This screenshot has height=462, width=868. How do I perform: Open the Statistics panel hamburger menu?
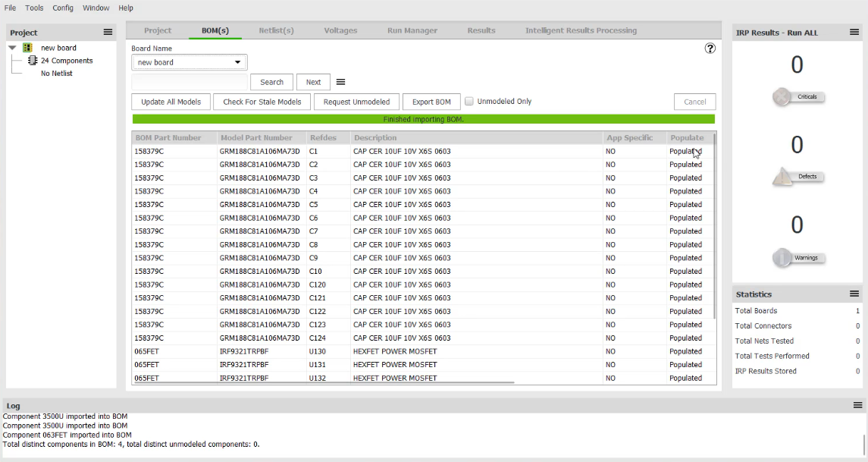(855, 294)
